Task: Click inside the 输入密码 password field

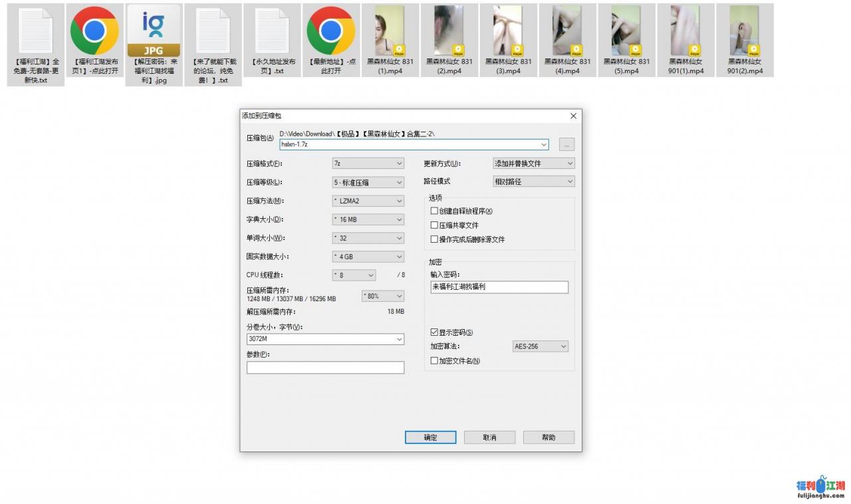Action: [499, 287]
